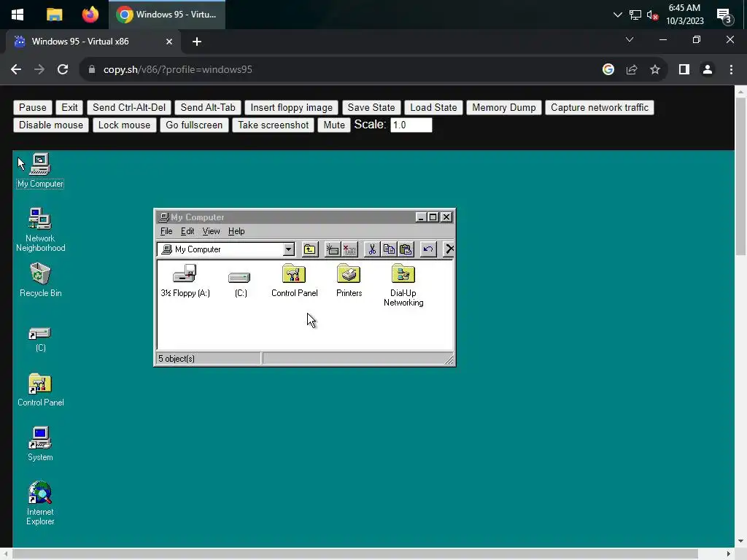Click the Pause emulator button
The width and height of the screenshot is (747, 560).
pos(32,108)
